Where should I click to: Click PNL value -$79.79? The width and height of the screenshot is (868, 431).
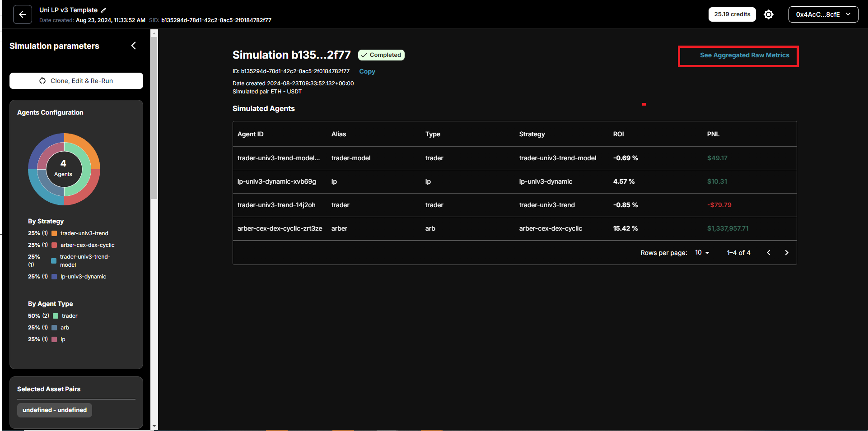pyautogui.click(x=719, y=205)
